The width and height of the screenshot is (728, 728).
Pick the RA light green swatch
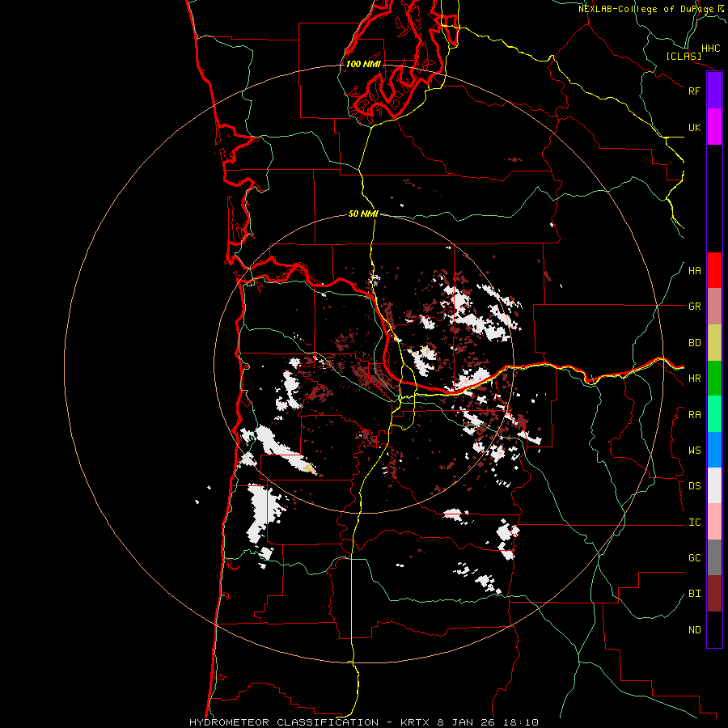(x=714, y=414)
